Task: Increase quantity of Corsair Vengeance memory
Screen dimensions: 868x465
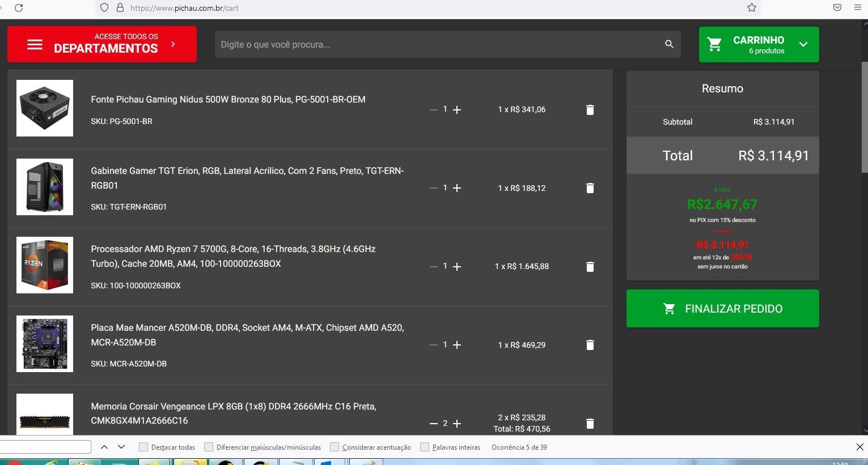Action: [x=457, y=424]
